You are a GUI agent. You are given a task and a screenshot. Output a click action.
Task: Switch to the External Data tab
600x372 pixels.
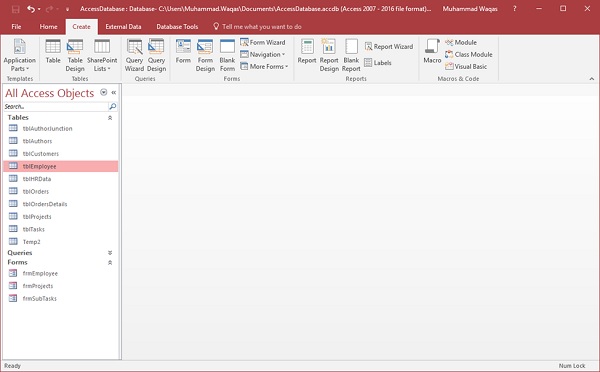tap(123, 27)
